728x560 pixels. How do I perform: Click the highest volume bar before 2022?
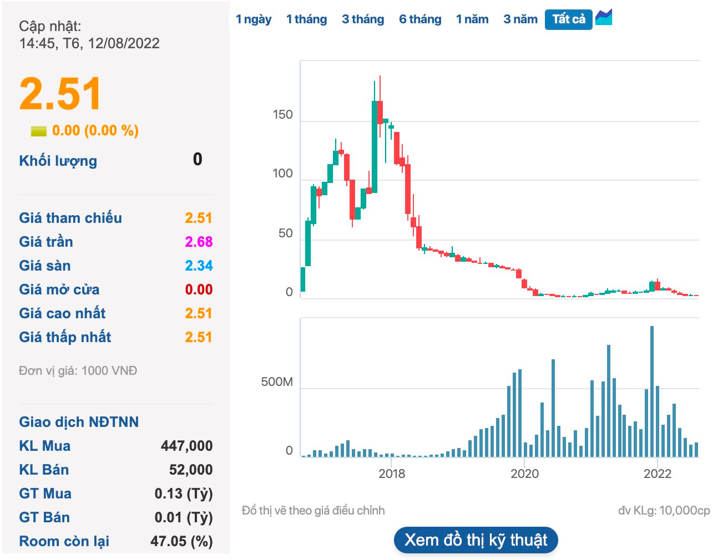coord(652,391)
